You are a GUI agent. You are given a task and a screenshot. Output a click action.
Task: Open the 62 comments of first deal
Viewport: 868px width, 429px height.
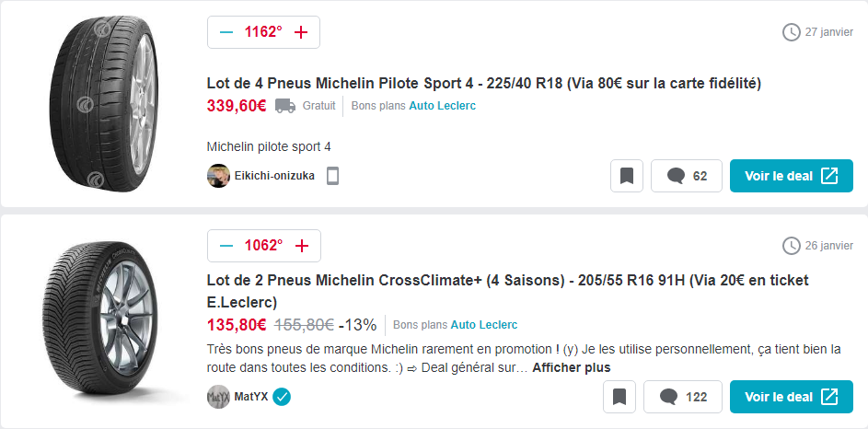(687, 176)
